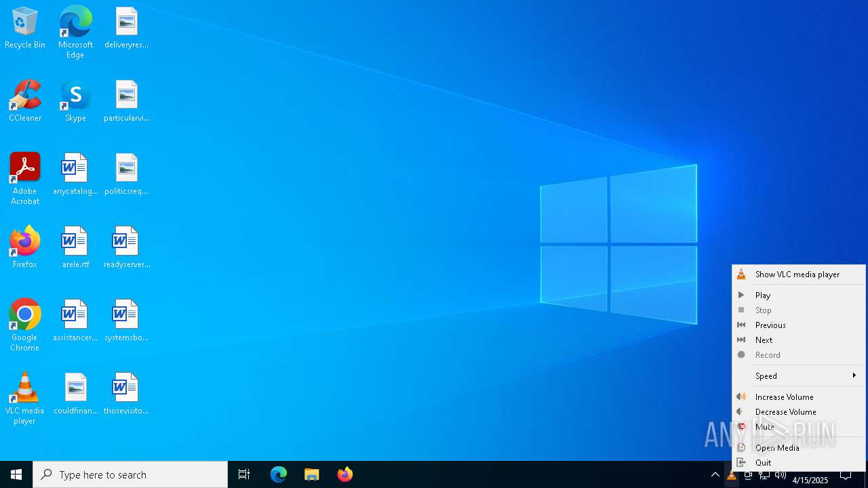Choose Show VLC media player

click(x=799, y=274)
